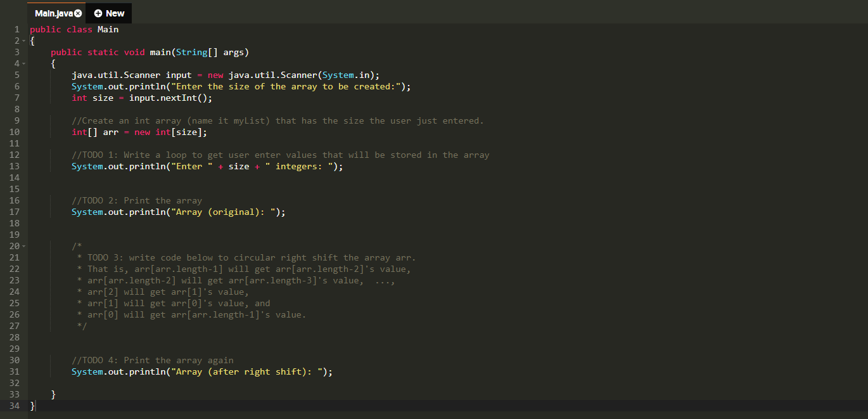Click "arr[arr.length-2] will get" comment line
This screenshot has height=419, width=868.
point(236,280)
